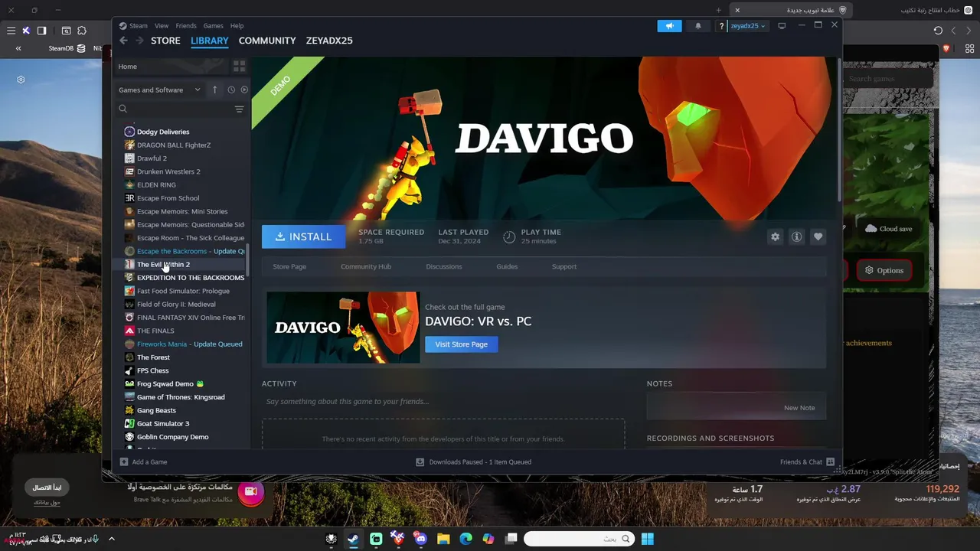The image size is (980, 551).
Task: Open File Explorer from the taskbar
Action: point(443,539)
